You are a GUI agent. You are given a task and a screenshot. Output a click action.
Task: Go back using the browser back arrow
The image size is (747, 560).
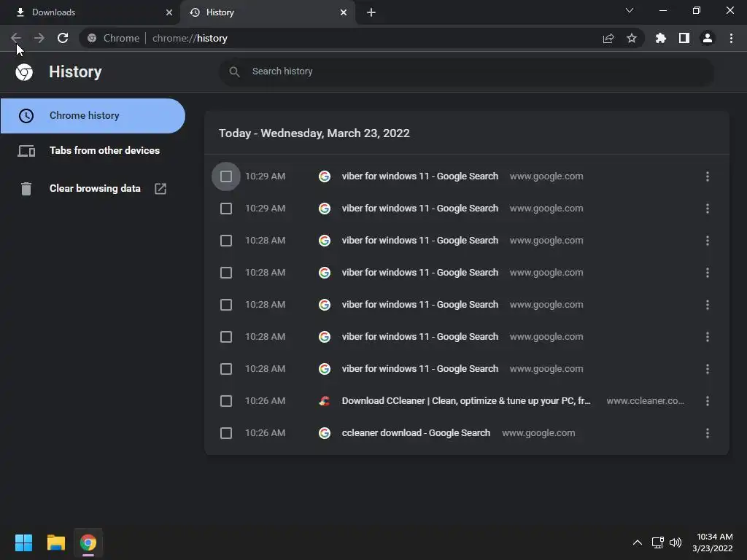tap(16, 38)
